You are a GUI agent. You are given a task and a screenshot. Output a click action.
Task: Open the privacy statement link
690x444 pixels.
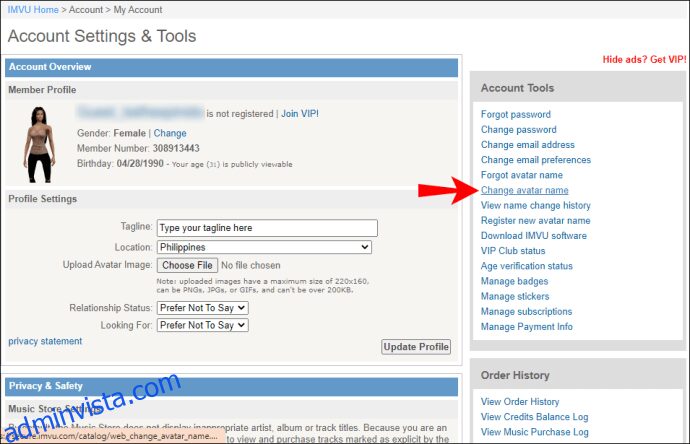[45, 341]
